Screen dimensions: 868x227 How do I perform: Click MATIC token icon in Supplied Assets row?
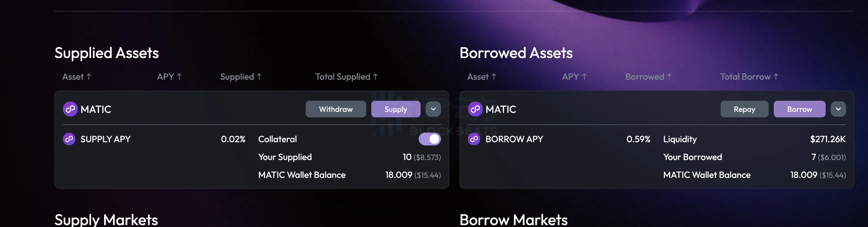[70, 109]
